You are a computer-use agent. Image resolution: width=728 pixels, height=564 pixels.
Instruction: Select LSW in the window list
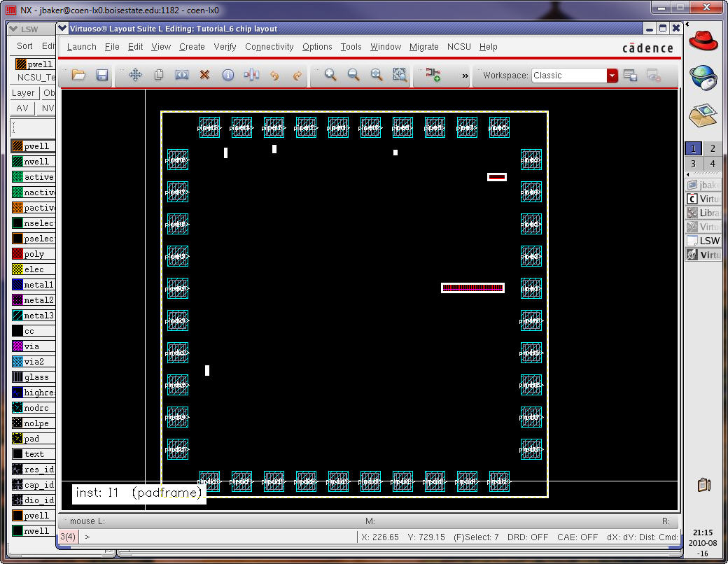click(703, 241)
